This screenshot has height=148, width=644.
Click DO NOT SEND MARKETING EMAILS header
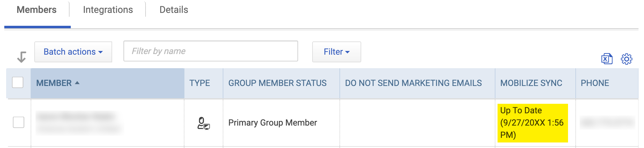[413, 83]
